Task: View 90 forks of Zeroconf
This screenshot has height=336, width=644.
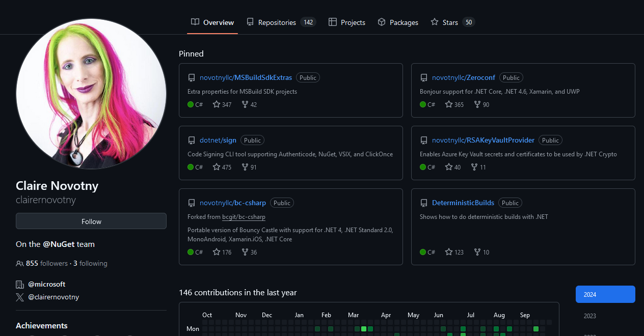Action: click(x=481, y=104)
